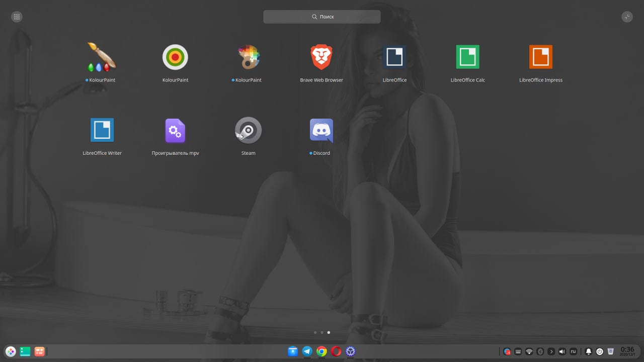
Task: Open Opera from the dock
Action: 336,351
